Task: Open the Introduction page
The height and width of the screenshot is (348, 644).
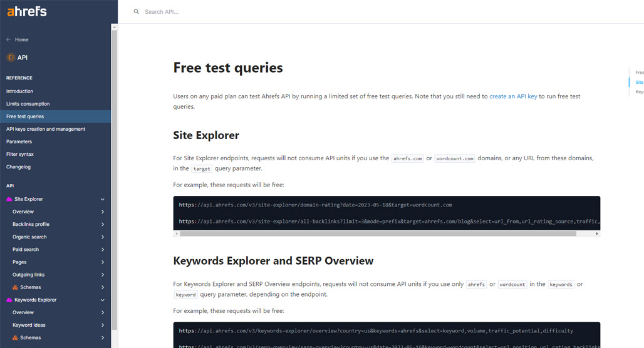Action: (19, 91)
